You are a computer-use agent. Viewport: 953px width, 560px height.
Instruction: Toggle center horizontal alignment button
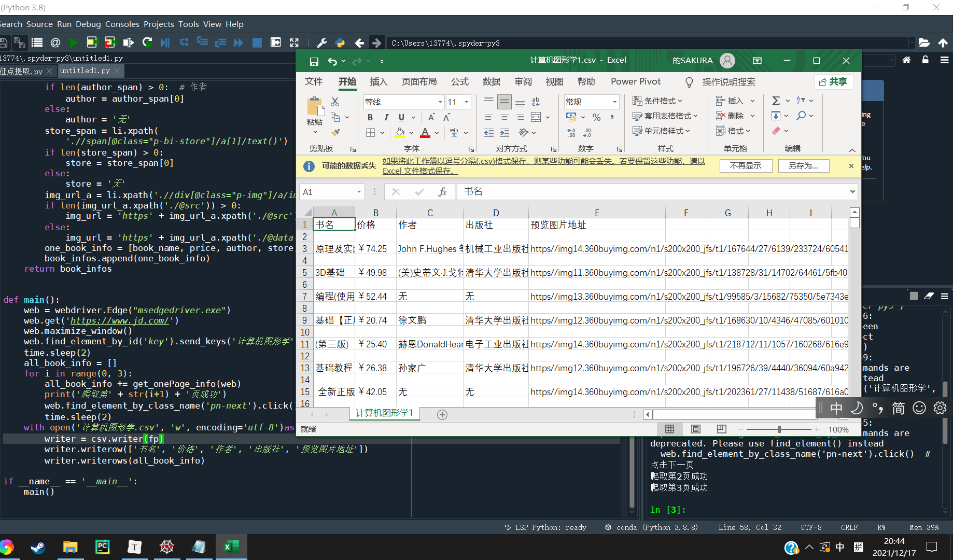click(504, 117)
